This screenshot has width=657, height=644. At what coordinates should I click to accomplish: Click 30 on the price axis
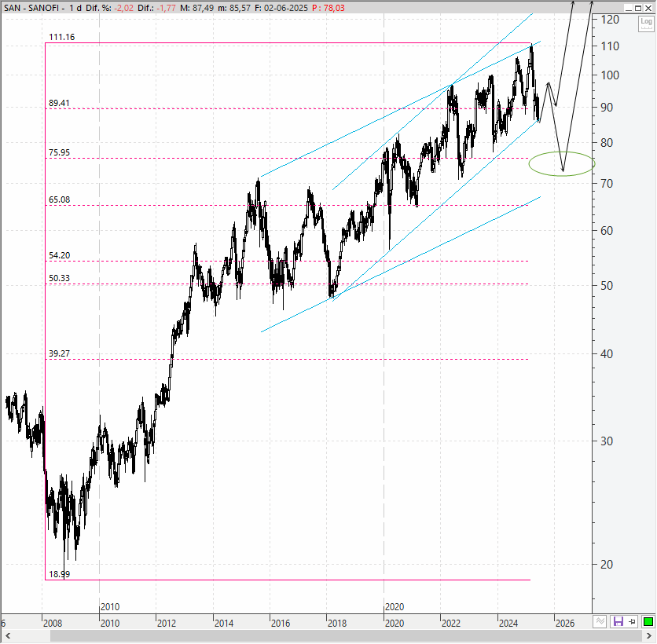[607, 441]
